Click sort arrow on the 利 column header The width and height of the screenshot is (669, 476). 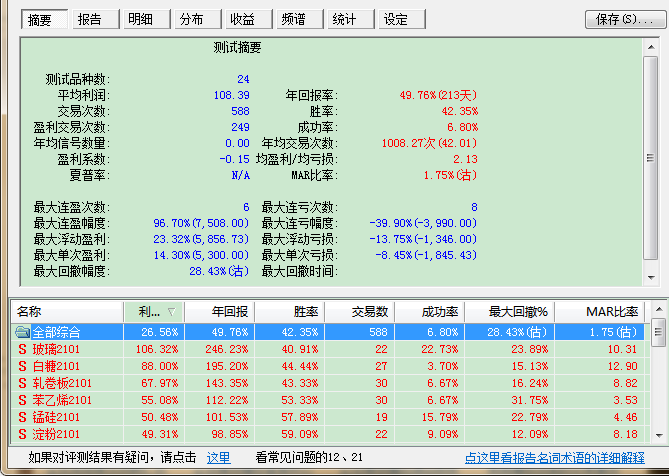tap(169, 313)
